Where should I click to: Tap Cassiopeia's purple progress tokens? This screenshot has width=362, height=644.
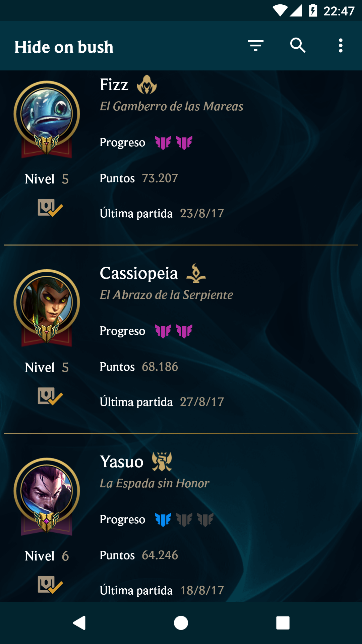(x=174, y=331)
